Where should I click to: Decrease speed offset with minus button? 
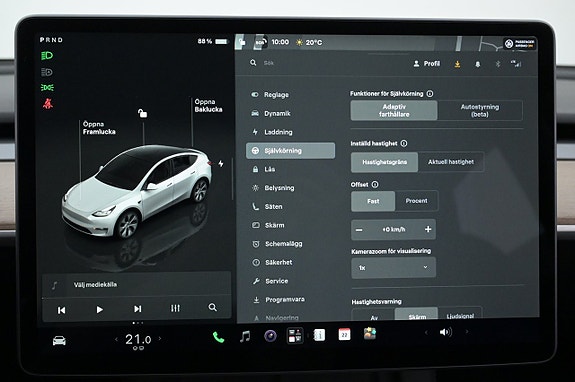[x=359, y=230]
